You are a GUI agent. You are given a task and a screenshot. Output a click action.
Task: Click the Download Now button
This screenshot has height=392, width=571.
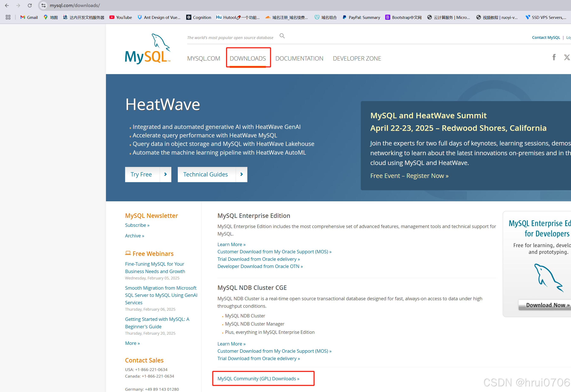545,305
